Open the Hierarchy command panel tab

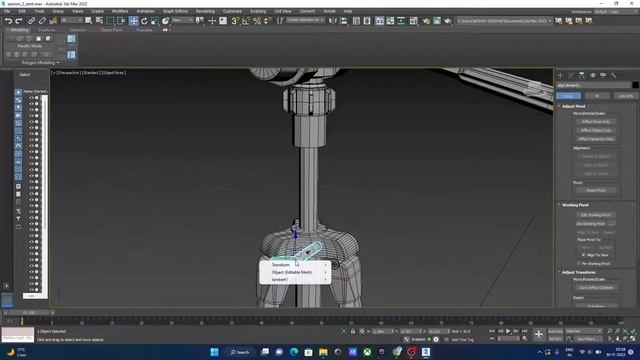tap(582, 76)
